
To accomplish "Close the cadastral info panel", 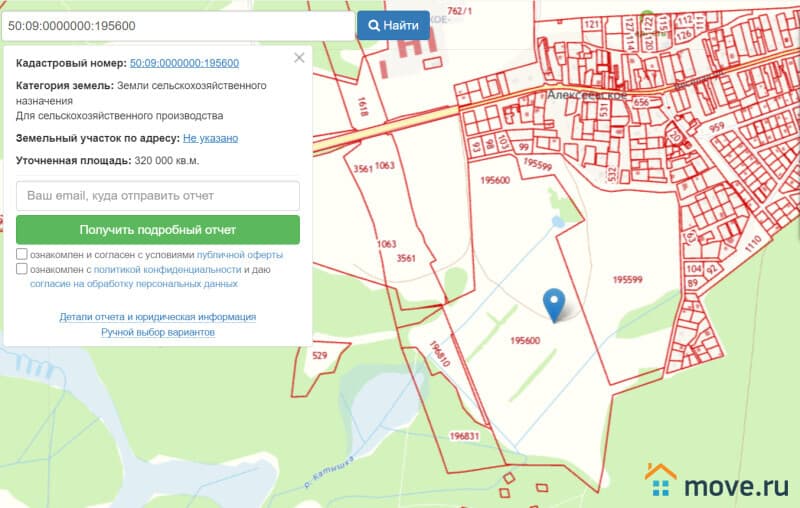I will click(299, 58).
